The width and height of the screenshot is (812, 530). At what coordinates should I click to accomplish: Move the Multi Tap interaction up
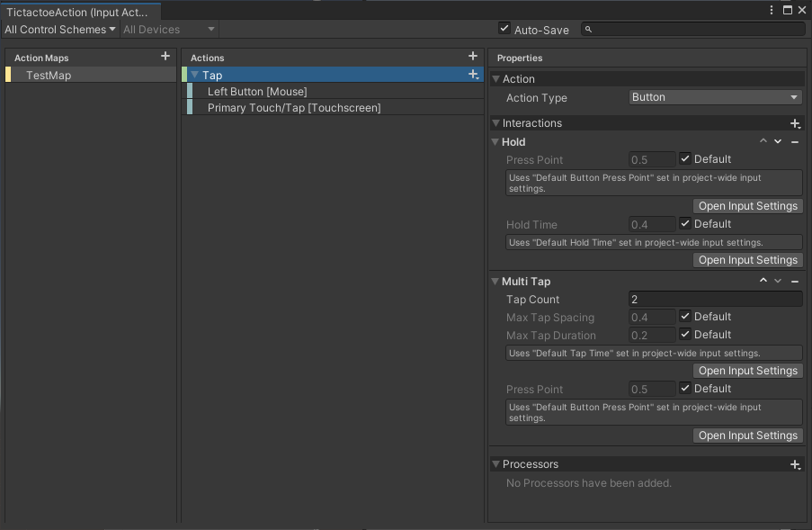[763, 280]
